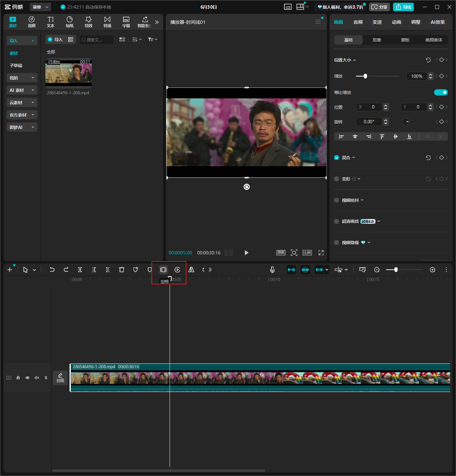Click the delete trash icon in timeline toolbar
The height and width of the screenshot is (476, 456).
121,270
